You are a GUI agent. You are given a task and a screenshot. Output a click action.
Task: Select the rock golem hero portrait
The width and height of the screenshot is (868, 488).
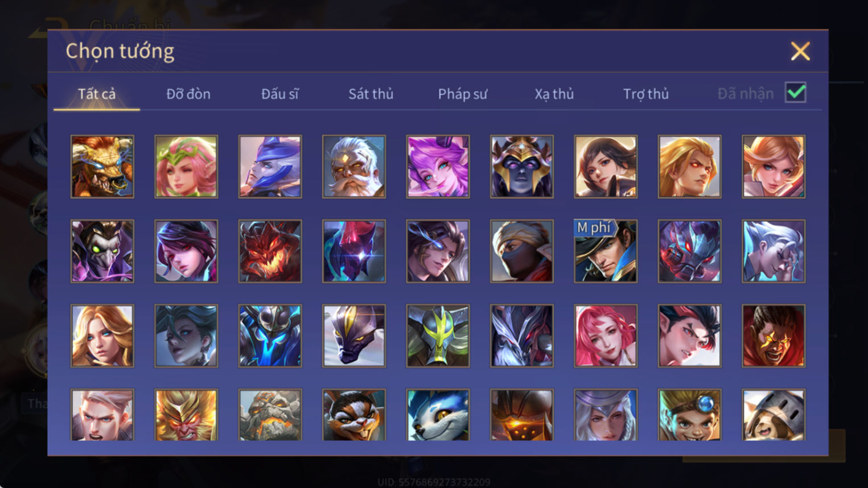pos(270,415)
